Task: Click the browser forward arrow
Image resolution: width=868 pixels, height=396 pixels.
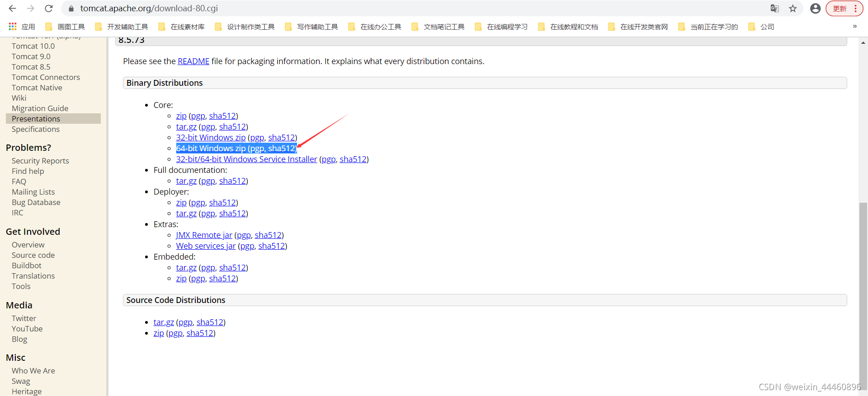Action: [x=30, y=9]
